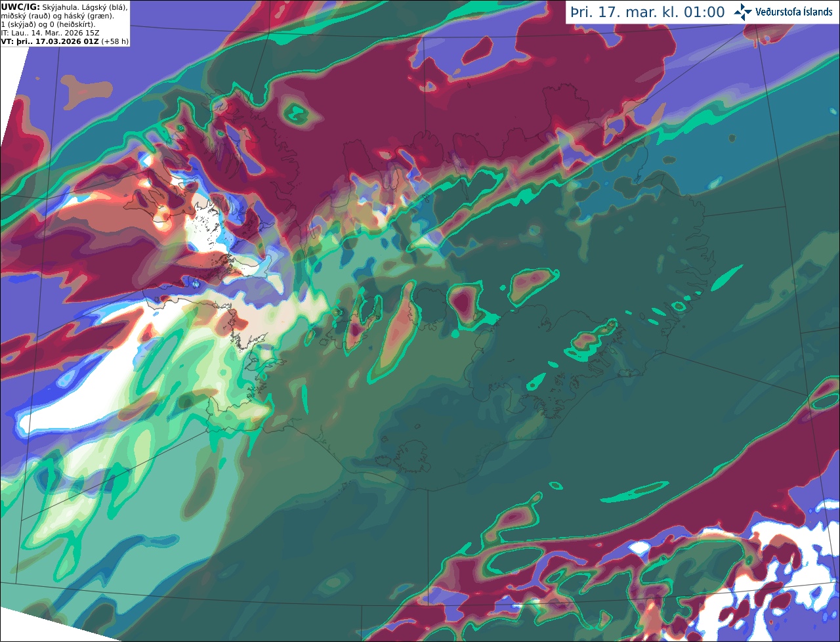Click the '1 (skýjað) og 0 (heiðskírt).' legend line

pyautogui.click(x=48, y=24)
